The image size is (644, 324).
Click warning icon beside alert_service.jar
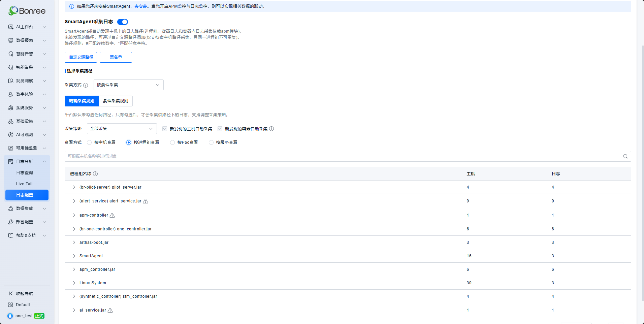coord(146,201)
